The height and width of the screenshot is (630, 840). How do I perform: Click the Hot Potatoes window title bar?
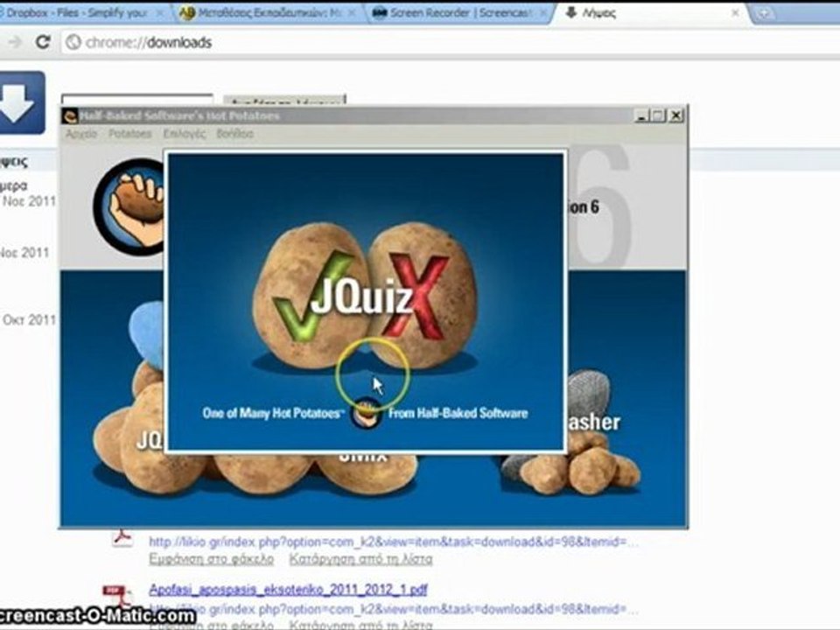[x=374, y=115]
